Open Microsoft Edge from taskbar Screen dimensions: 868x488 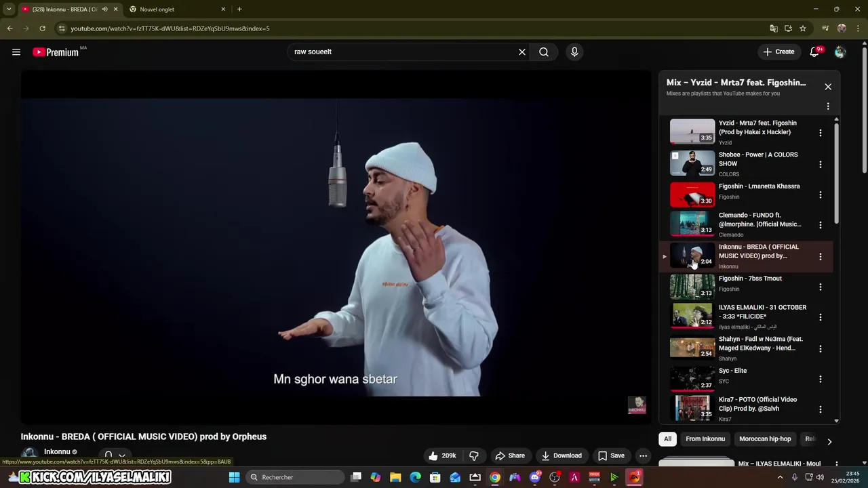click(x=416, y=477)
